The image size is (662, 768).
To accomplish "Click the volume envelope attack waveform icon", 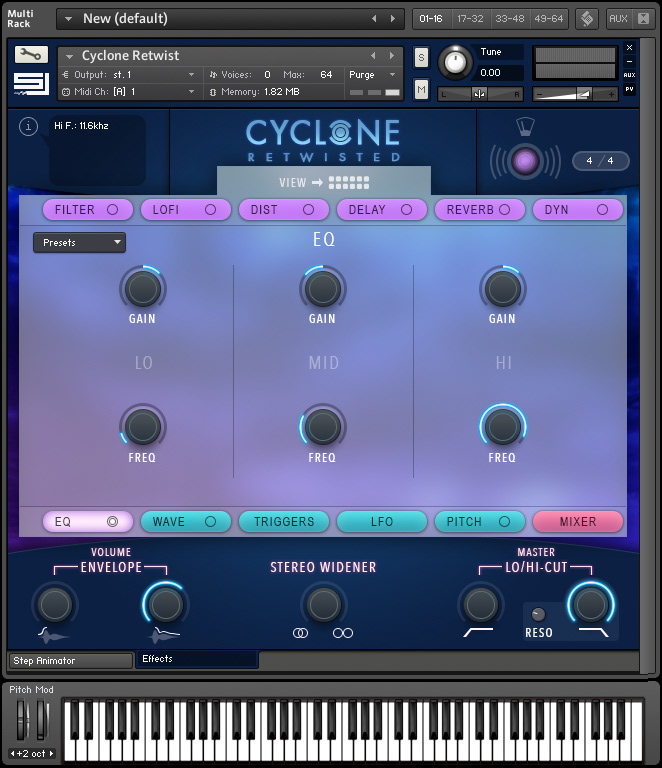I will pyautogui.click(x=52, y=635).
